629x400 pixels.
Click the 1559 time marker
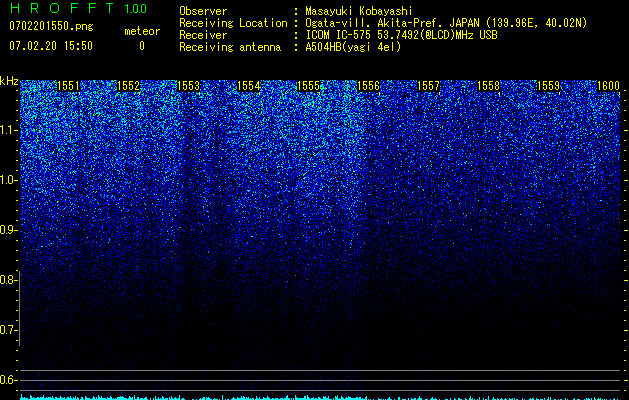548,86
